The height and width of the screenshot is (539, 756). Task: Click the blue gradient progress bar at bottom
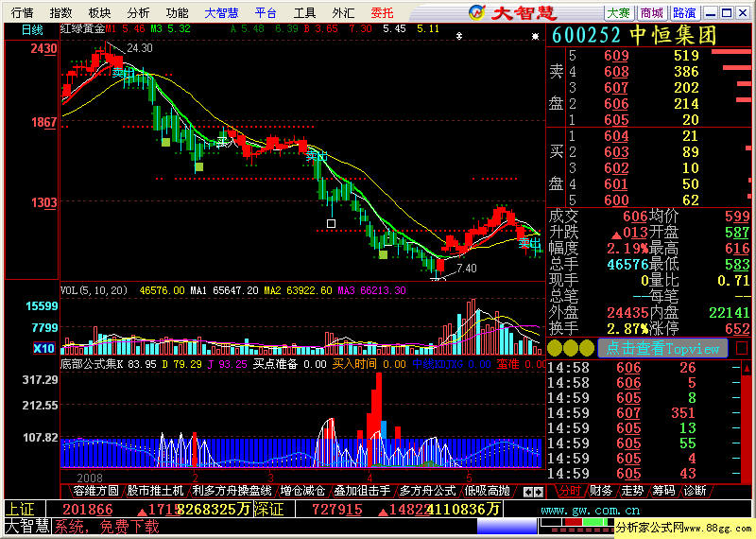click(507, 526)
